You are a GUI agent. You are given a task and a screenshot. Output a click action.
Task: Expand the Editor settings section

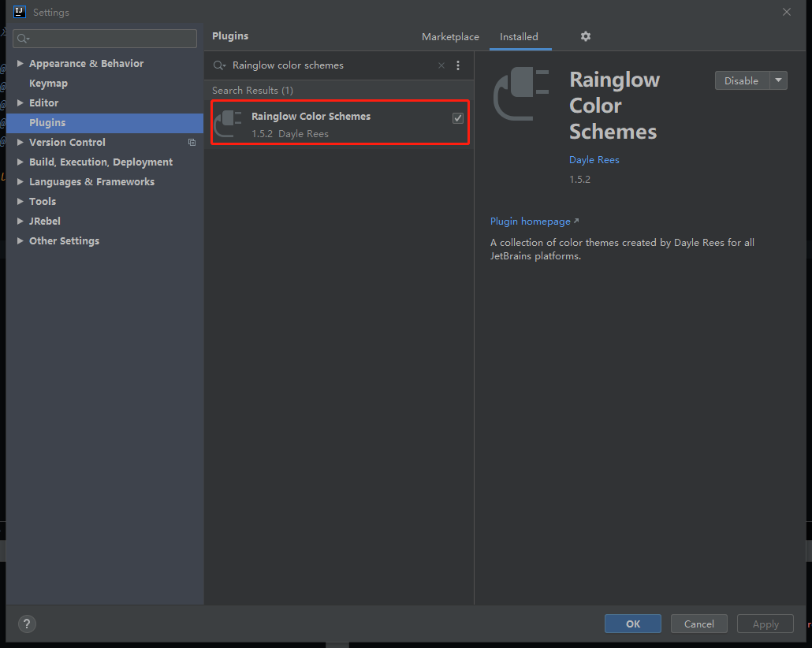point(20,102)
